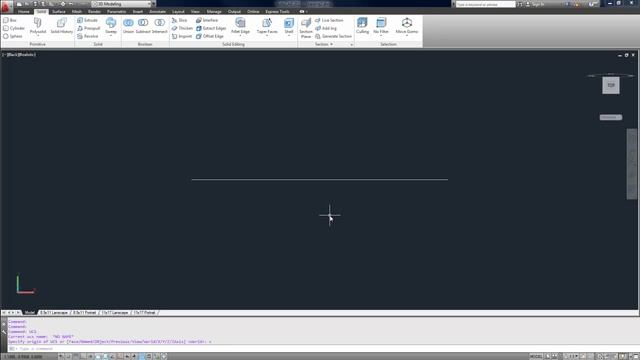Open the Home ribbon tab
The width and height of the screenshot is (640, 360).
click(x=24, y=11)
